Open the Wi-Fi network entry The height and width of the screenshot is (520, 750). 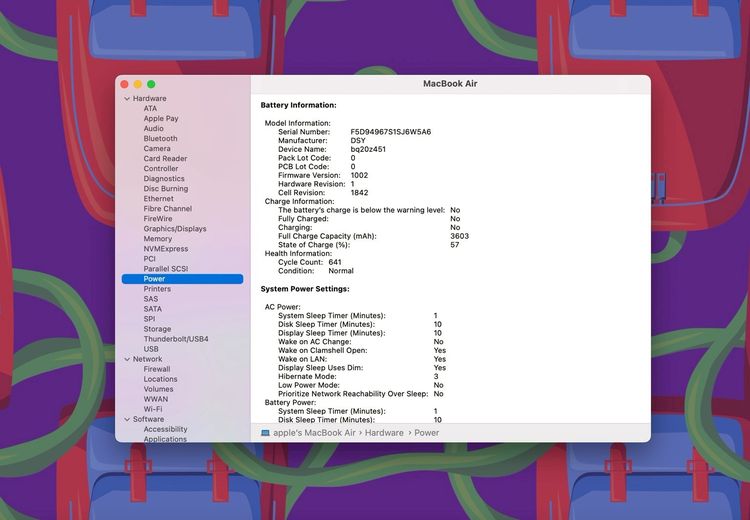pyautogui.click(x=152, y=409)
